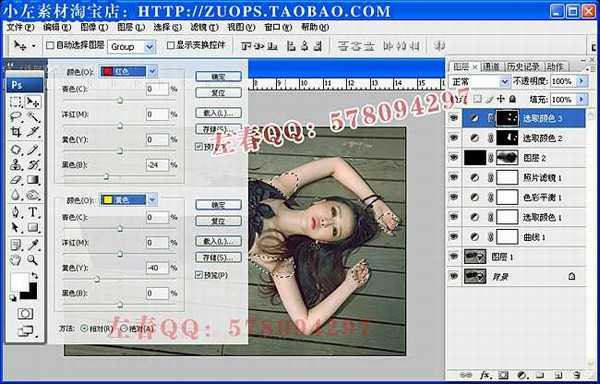Select the Brush tool
Viewport: 600px width, 384px height.
tap(33, 150)
